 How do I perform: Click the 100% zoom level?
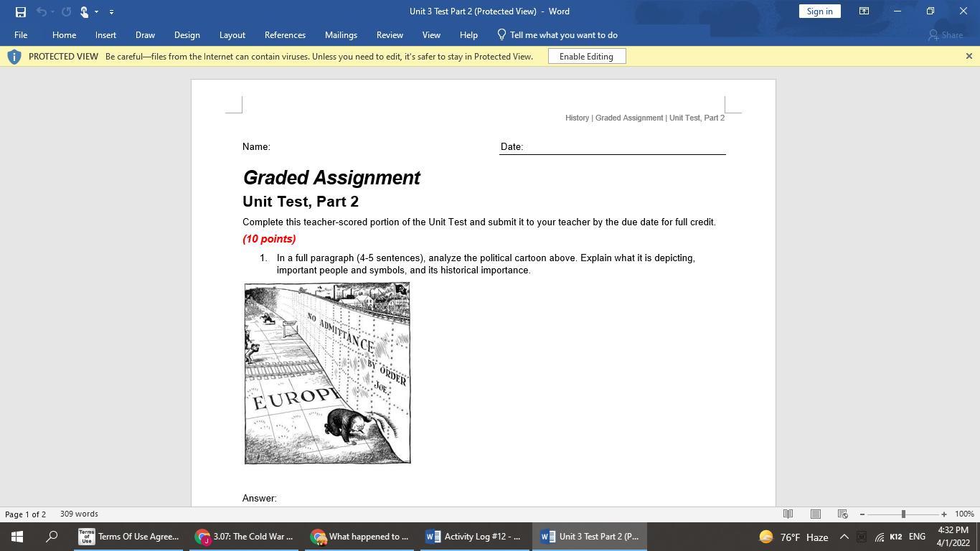pos(964,514)
